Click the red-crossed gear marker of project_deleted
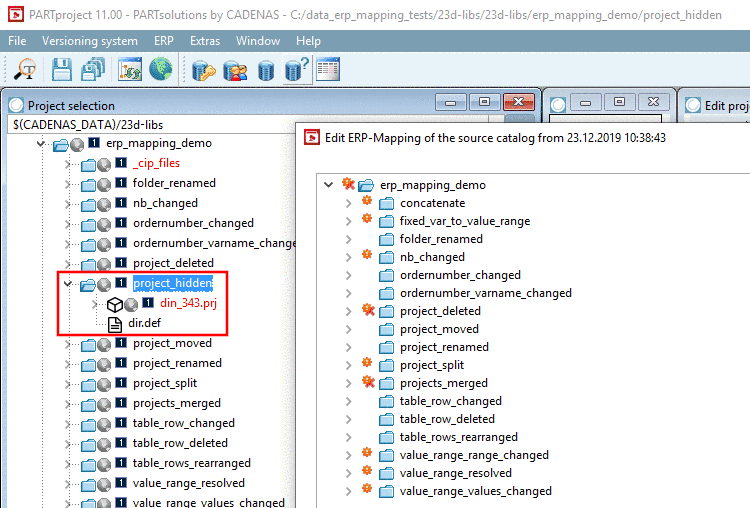The height and width of the screenshot is (508, 750). pos(368,309)
